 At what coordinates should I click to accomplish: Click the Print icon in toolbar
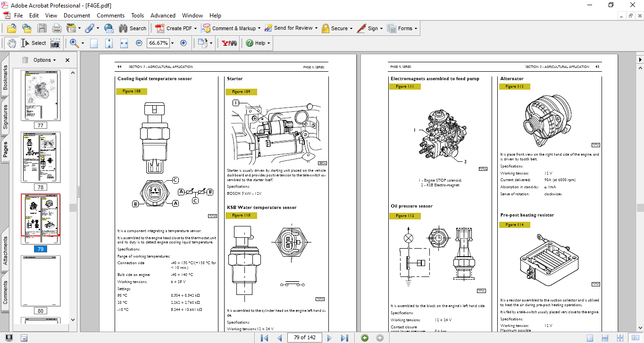click(57, 28)
